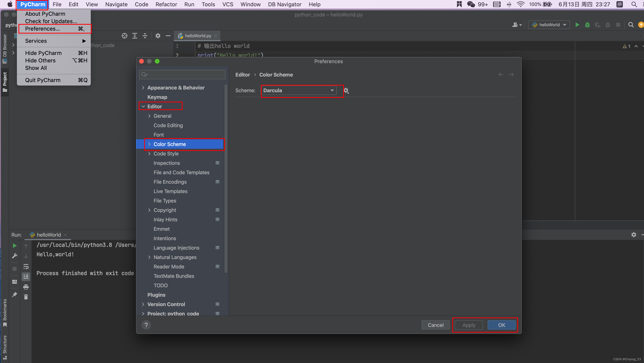Expand the Code Style node
Screen dimensions: 644x363
149,153
